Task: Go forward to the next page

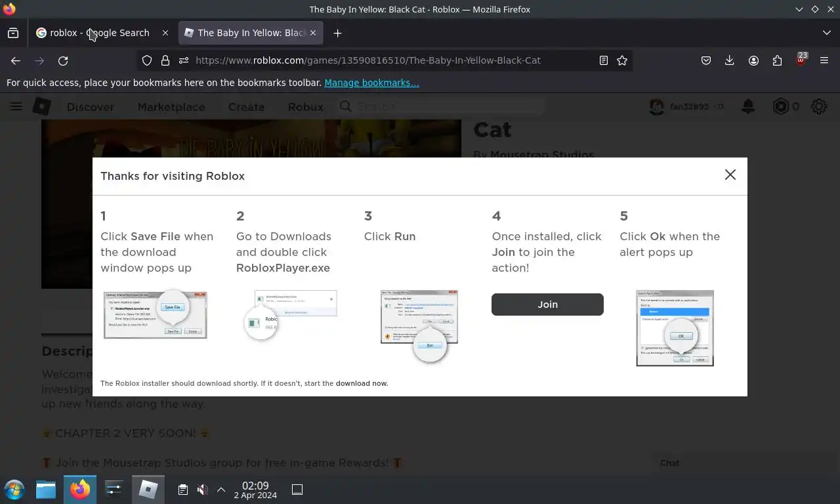Action: click(39, 60)
